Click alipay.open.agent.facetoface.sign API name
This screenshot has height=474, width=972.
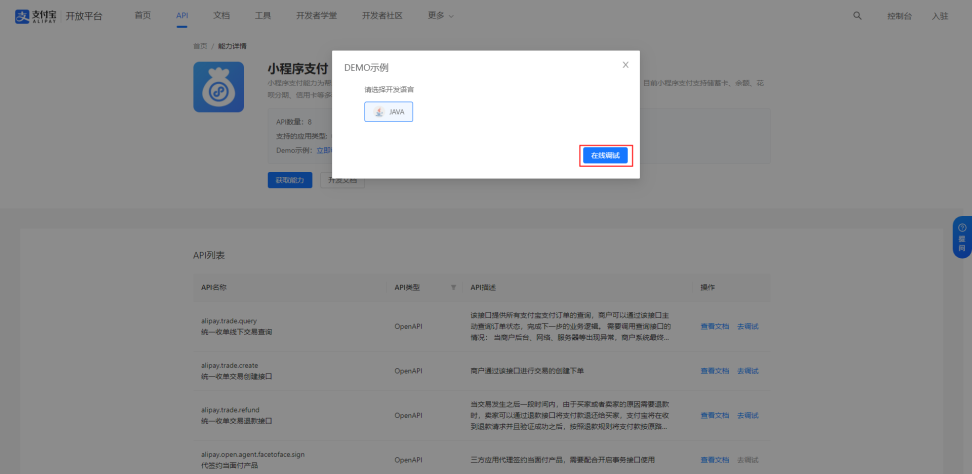pyautogui.click(x=253, y=454)
